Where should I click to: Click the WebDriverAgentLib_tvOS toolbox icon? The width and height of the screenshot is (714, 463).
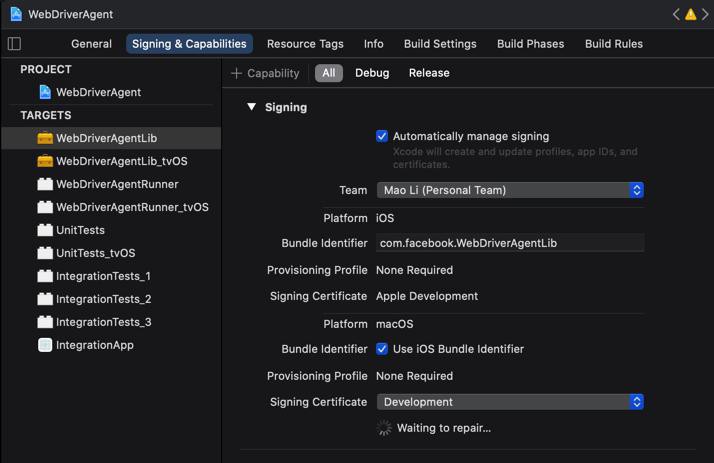[45, 161]
